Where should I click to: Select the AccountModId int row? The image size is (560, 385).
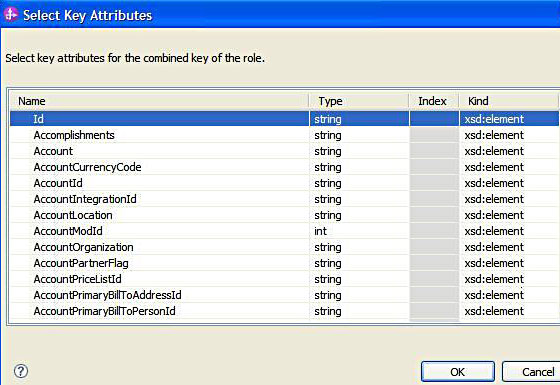point(284,231)
